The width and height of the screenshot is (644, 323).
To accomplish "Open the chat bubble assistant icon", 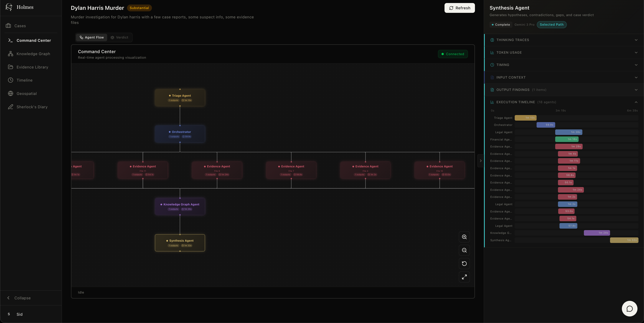I will [629, 309].
